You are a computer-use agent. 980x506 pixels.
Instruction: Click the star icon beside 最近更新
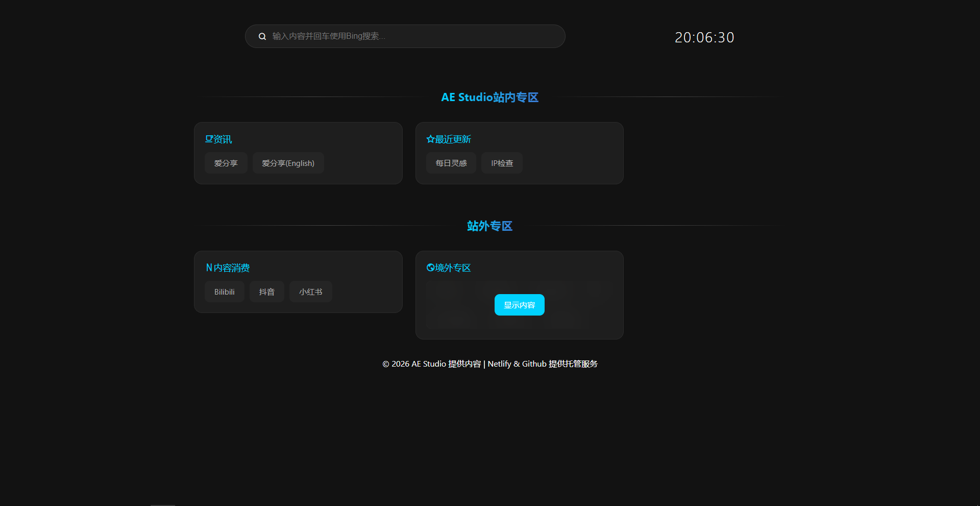click(430, 139)
